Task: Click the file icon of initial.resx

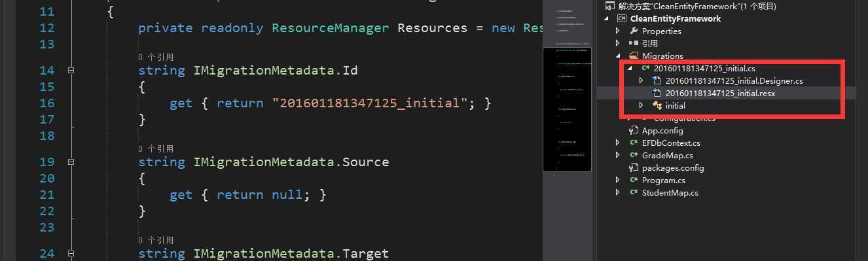Action: coord(657,93)
